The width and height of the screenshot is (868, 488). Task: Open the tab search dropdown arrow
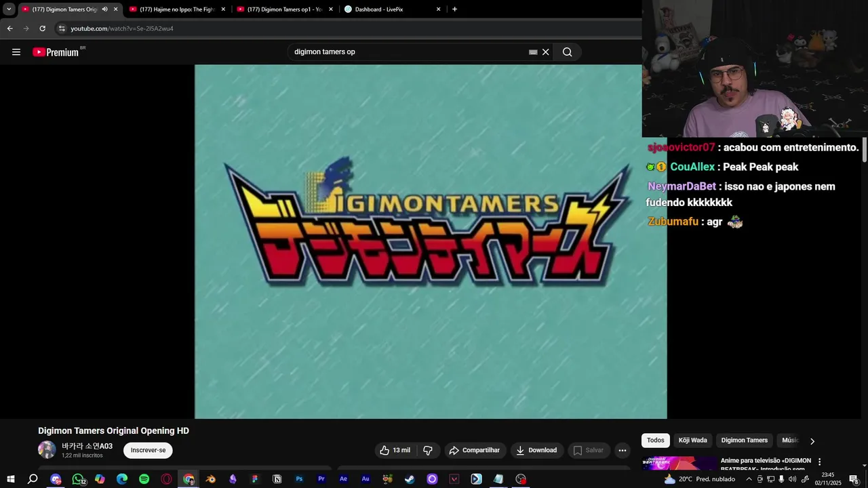pyautogui.click(x=9, y=9)
